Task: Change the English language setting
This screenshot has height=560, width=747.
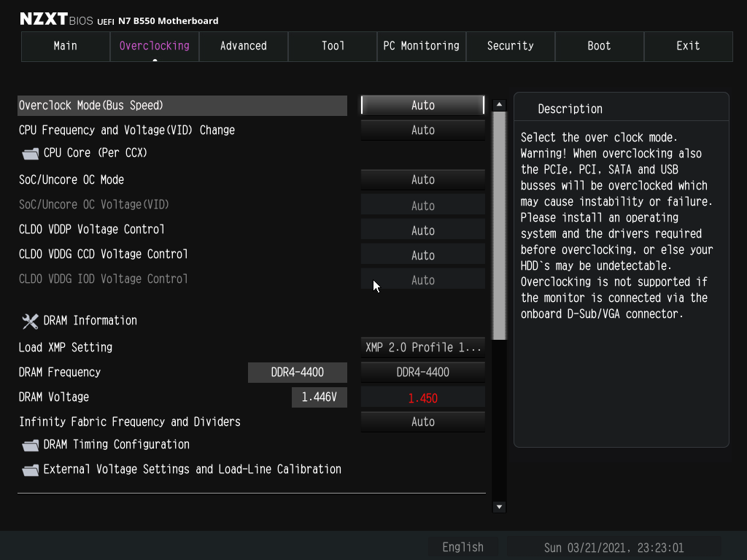Action: [463, 547]
